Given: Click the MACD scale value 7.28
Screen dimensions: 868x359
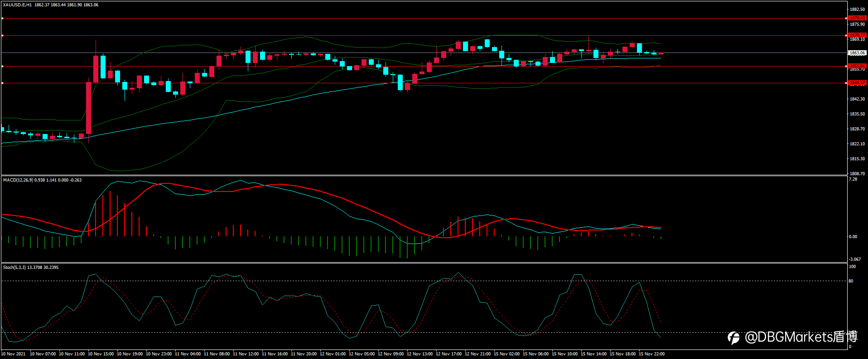Looking at the screenshot, I should pyautogui.click(x=853, y=179).
